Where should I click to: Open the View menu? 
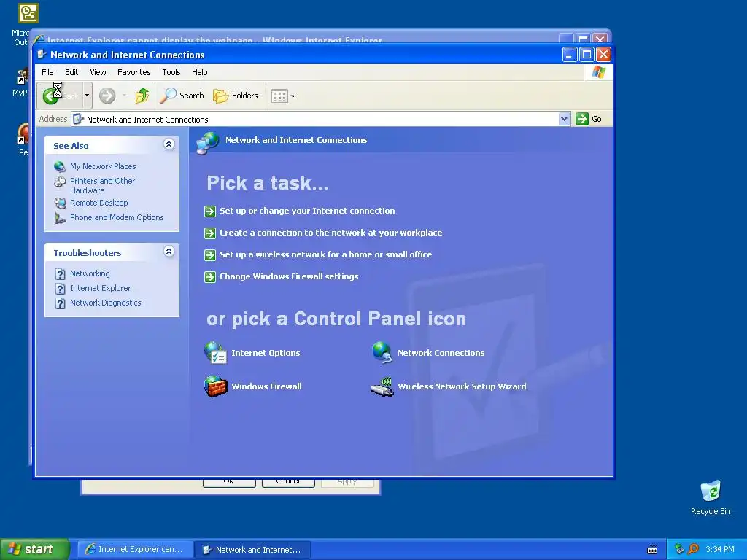tap(98, 72)
